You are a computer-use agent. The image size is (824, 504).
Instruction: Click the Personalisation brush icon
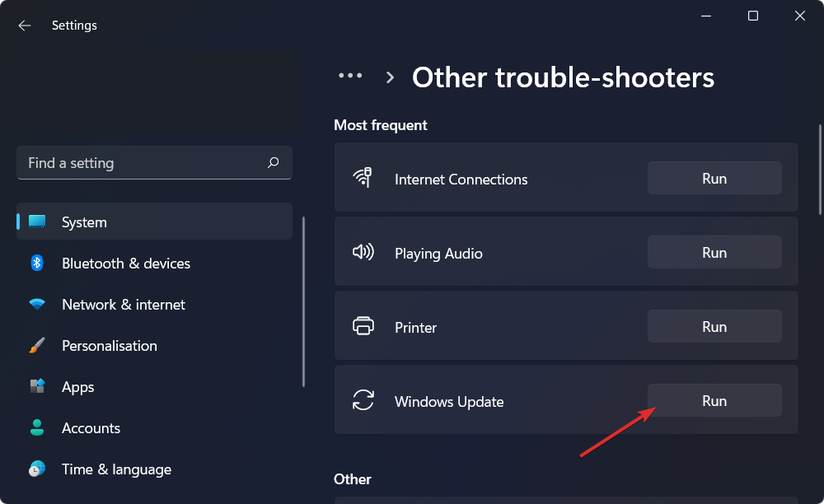(38, 345)
